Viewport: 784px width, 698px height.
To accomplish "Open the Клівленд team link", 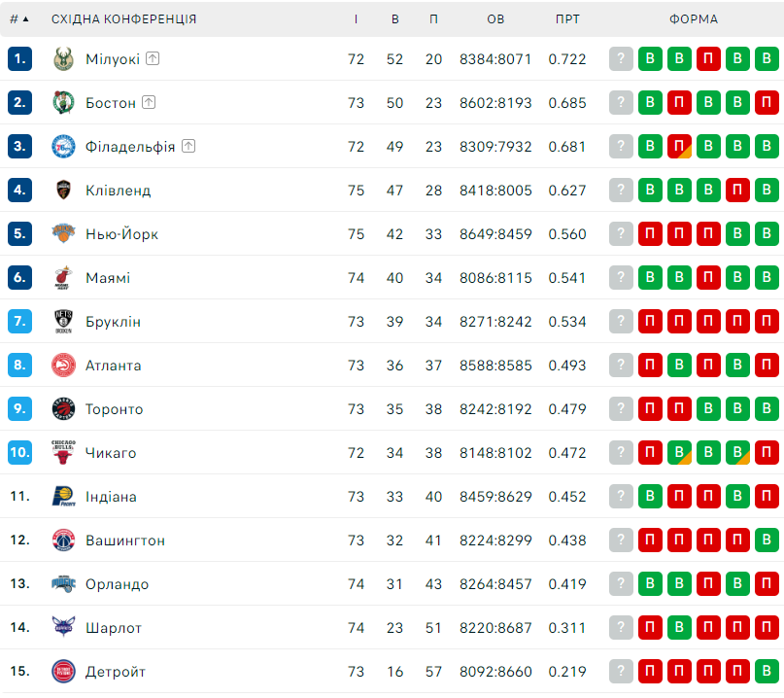I will [x=118, y=191].
